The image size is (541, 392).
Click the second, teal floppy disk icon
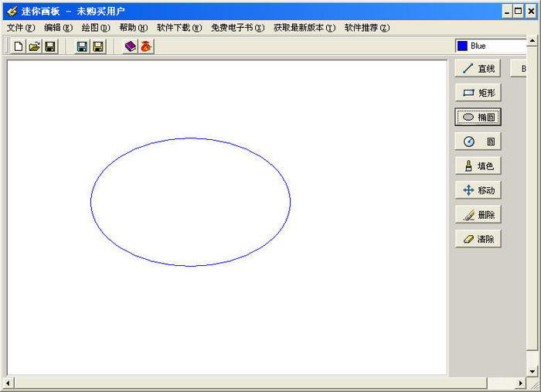[82, 46]
